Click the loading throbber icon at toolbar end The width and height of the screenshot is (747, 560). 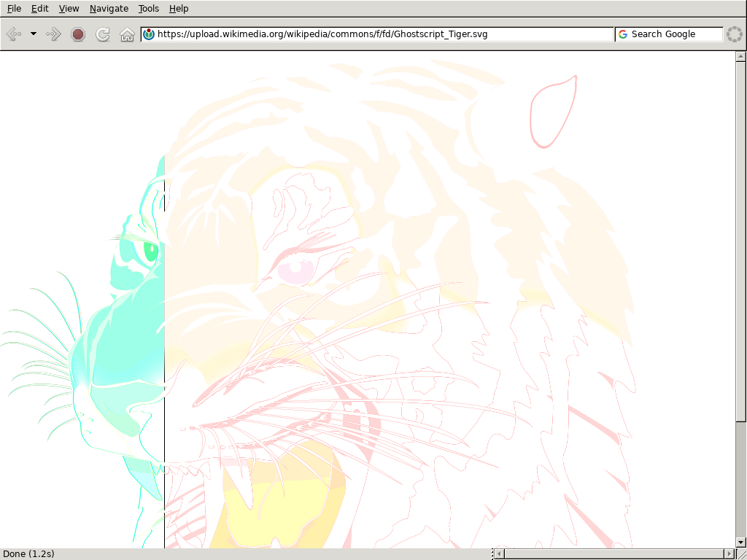733,34
